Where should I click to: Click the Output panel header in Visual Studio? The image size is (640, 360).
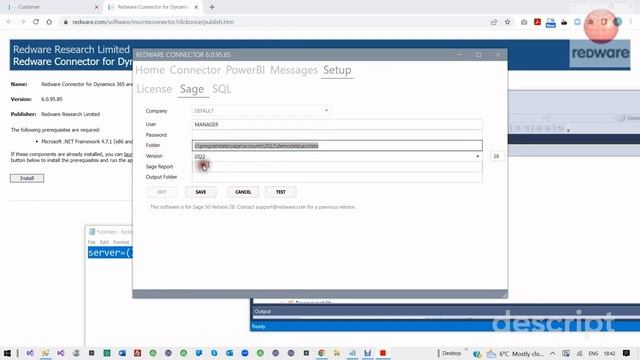coord(262,311)
